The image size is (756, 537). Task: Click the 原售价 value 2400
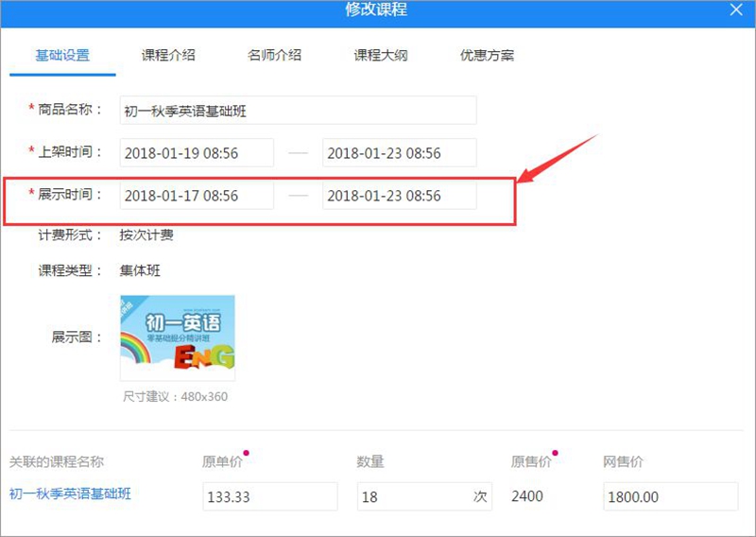(527, 496)
